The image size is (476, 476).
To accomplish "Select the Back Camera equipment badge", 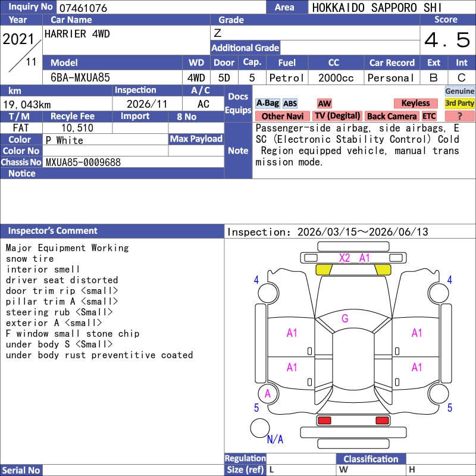I will (x=392, y=116).
